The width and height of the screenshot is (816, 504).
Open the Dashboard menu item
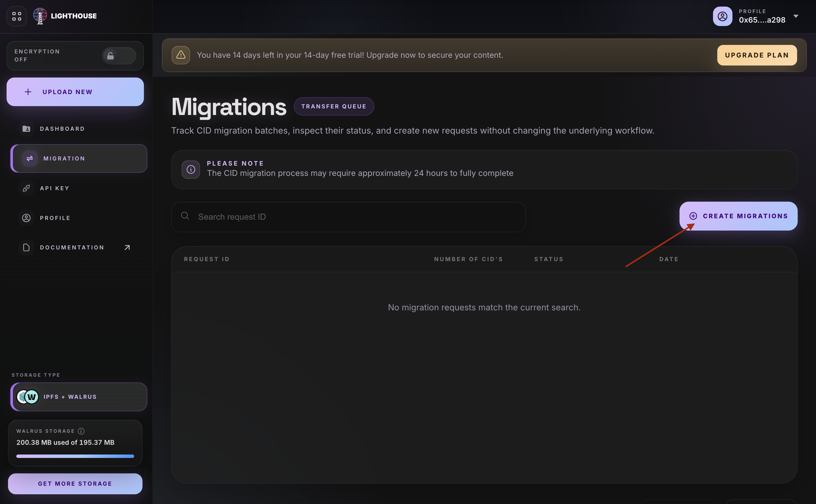click(x=79, y=129)
